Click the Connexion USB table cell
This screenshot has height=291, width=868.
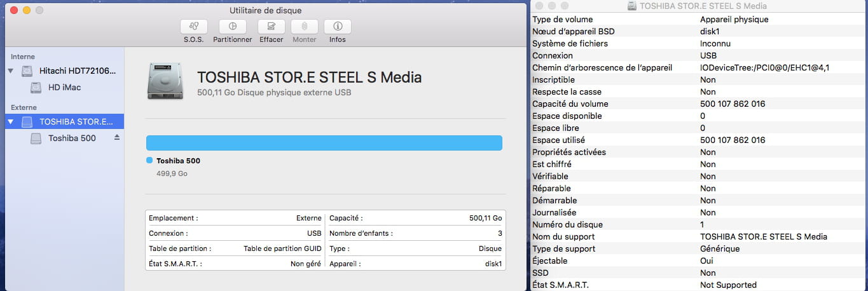click(235, 233)
